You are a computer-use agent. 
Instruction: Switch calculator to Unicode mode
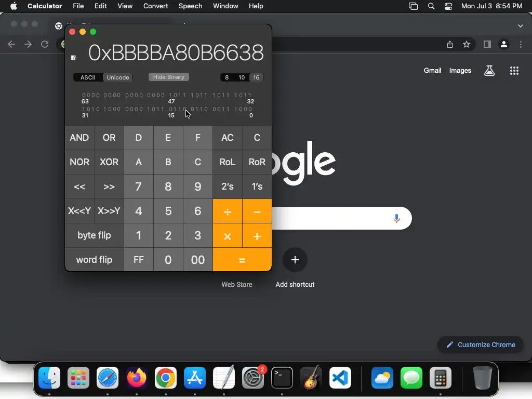118,77
